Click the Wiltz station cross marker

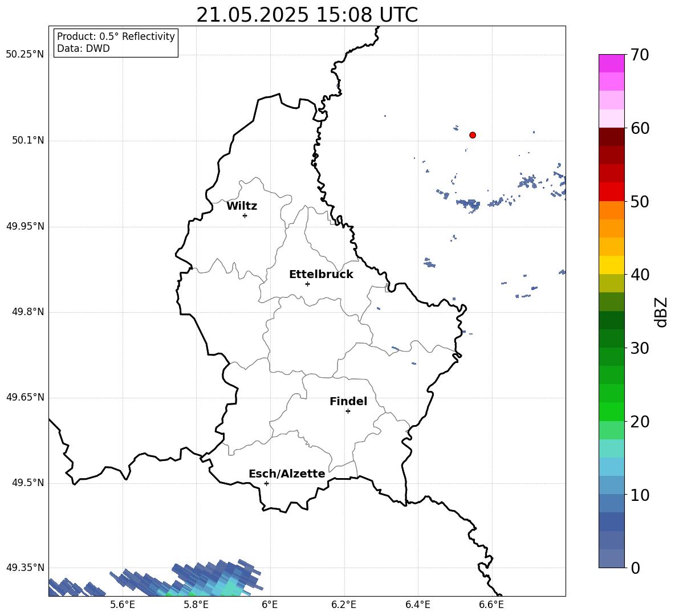[245, 215]
